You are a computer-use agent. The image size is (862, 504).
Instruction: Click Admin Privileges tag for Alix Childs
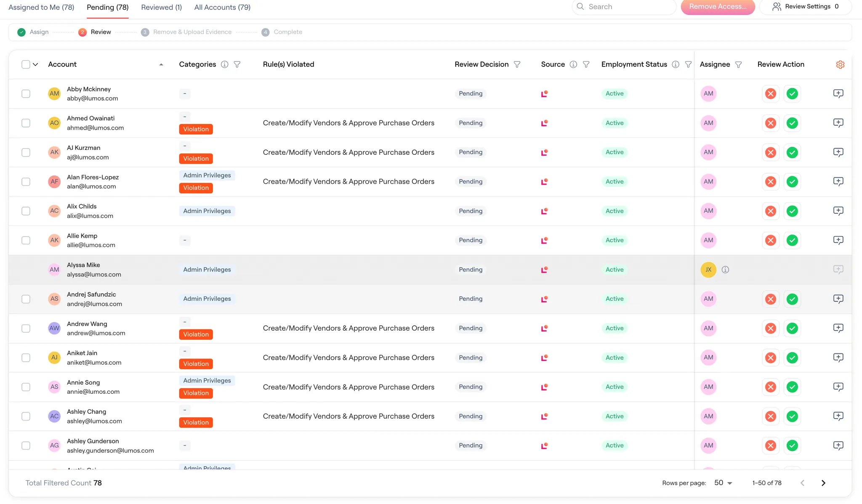tap(207, 211)
